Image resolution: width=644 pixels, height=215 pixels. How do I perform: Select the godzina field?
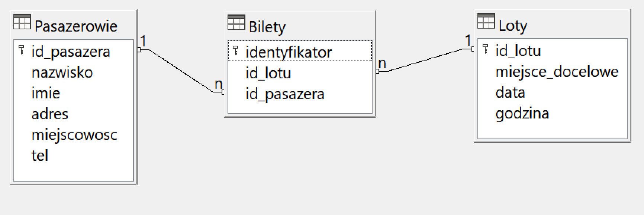point(522,113)
